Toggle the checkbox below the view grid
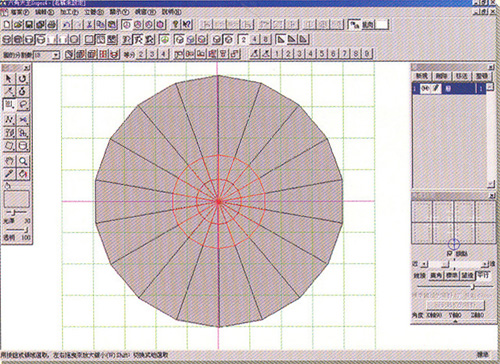Viewport: 500px width, 364px height. 449,254
